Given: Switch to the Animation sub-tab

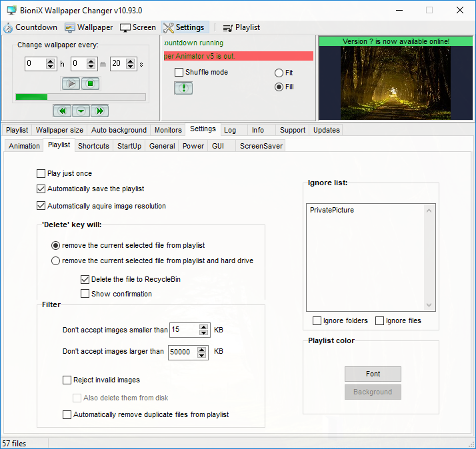Looking at the screenshot, I should (x=24, y=146).
